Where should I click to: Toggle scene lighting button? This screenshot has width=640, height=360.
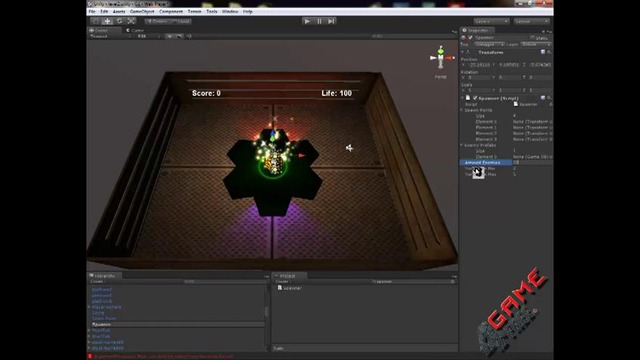169,36
